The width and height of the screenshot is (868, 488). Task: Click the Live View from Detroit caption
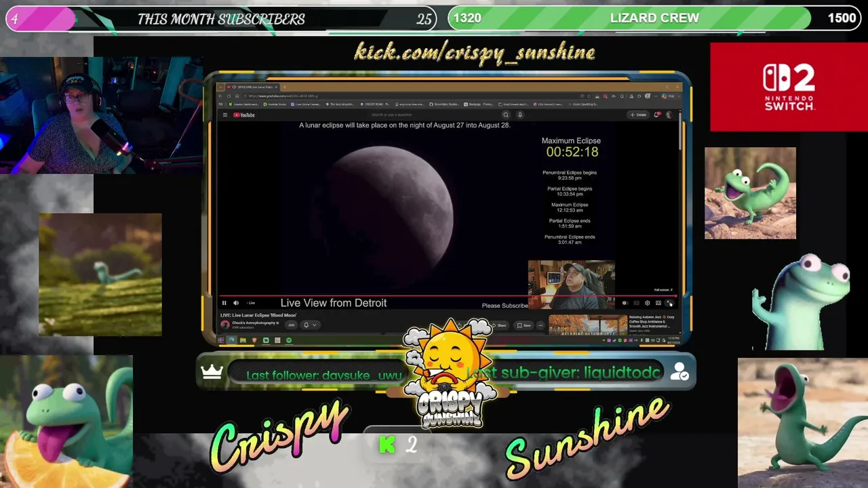tap(334, 303)
